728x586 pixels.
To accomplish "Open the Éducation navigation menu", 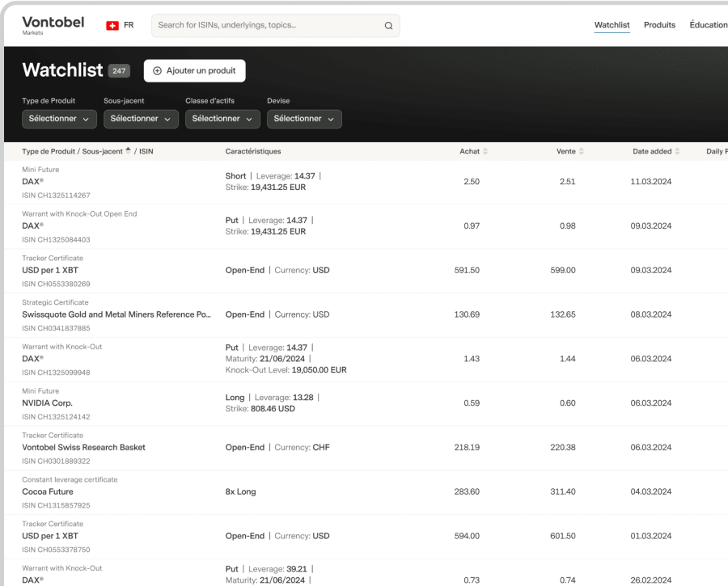I will [x=709, y=25].
